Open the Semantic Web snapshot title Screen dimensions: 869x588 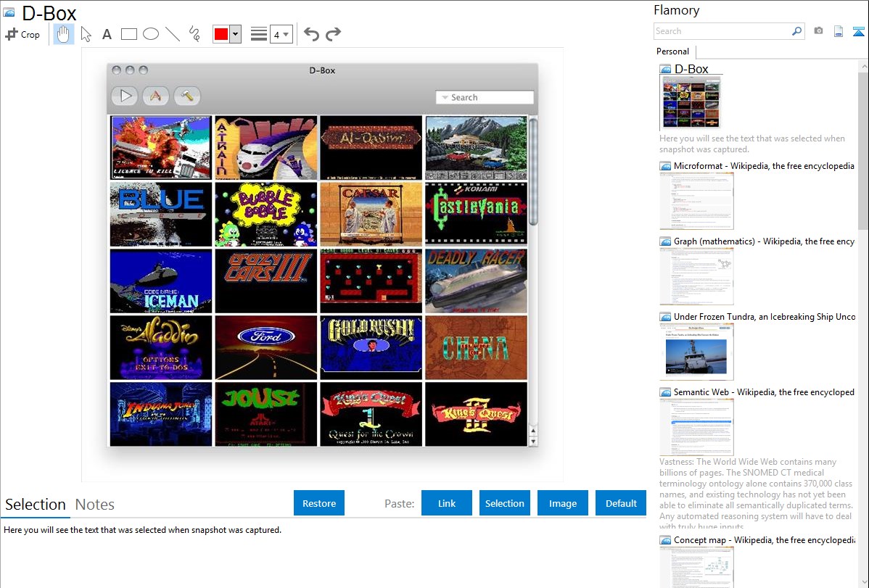point(764,392)
